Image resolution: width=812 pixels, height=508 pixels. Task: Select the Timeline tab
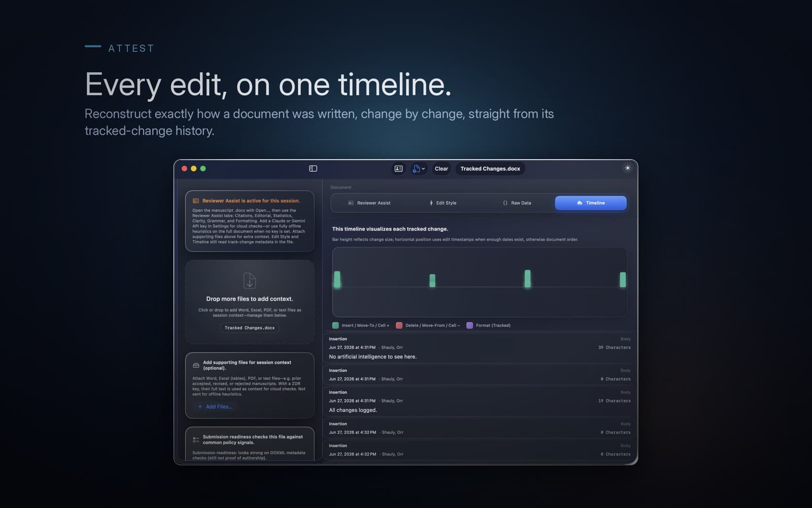coord(591,203)
